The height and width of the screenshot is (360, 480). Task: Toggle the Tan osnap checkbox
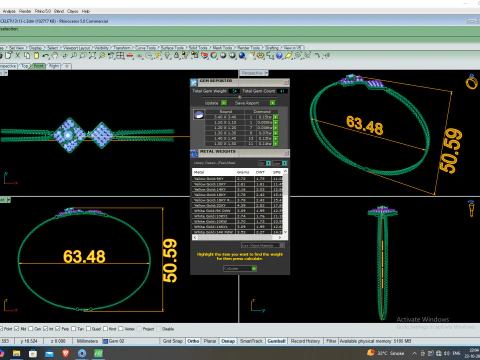point(73,329)
